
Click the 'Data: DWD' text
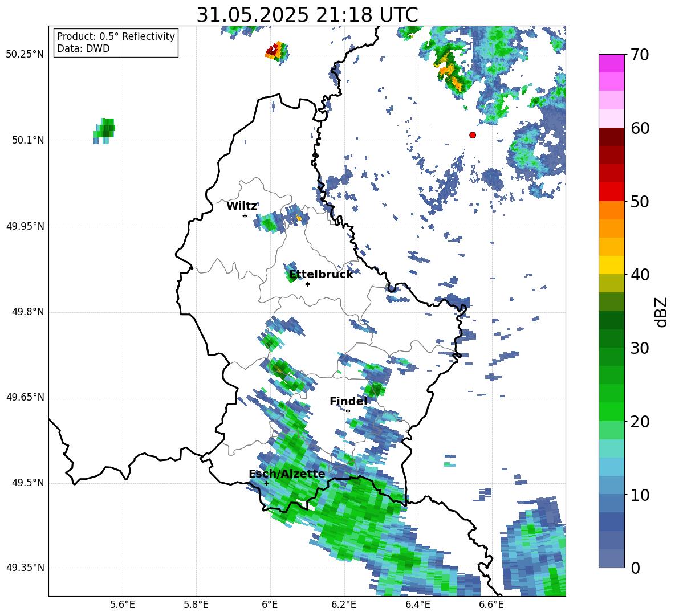pos(83,48)
